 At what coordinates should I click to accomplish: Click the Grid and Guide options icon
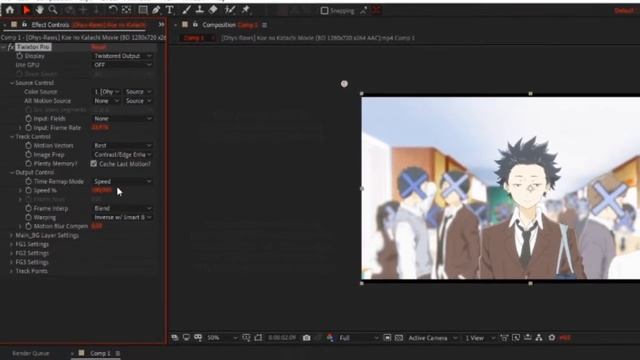point(246,338)
